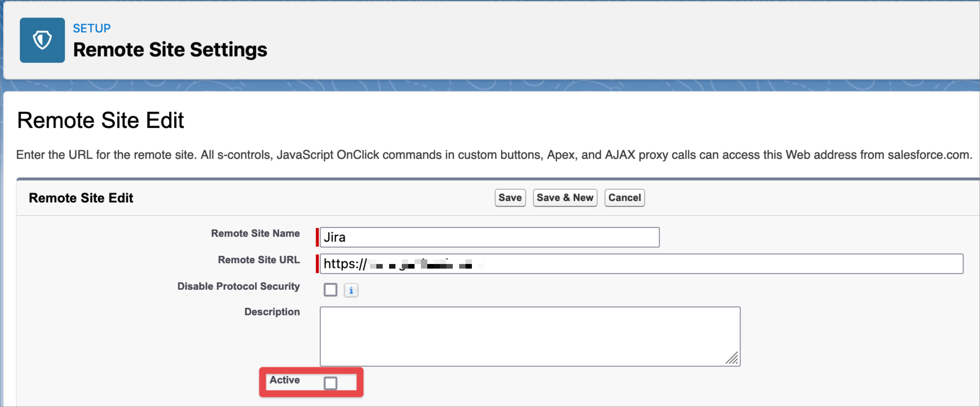Click the Disable Protocol Security info icon
The image size is (980, 407).
point(351,290)
